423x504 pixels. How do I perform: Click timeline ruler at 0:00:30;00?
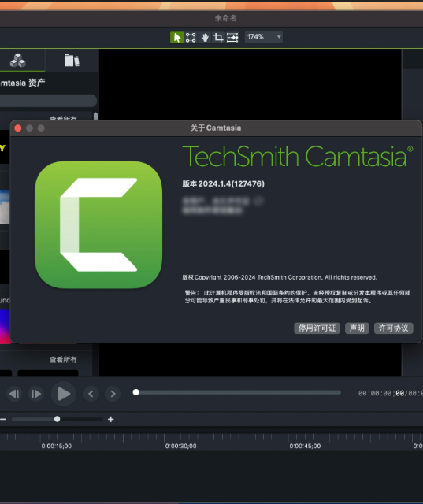coord(180,446)
